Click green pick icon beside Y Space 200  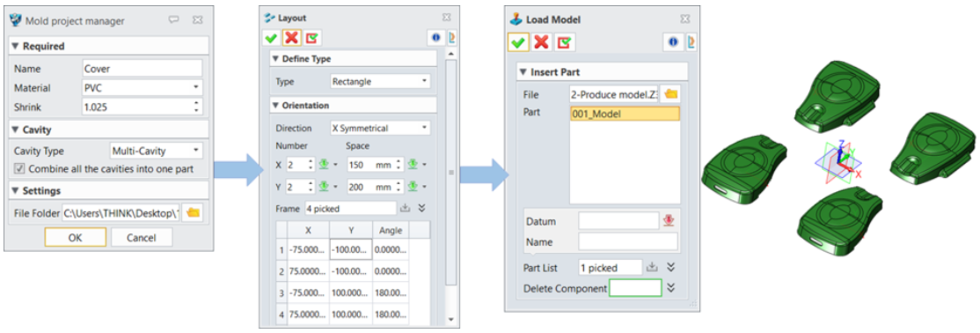tap(413, 186)
